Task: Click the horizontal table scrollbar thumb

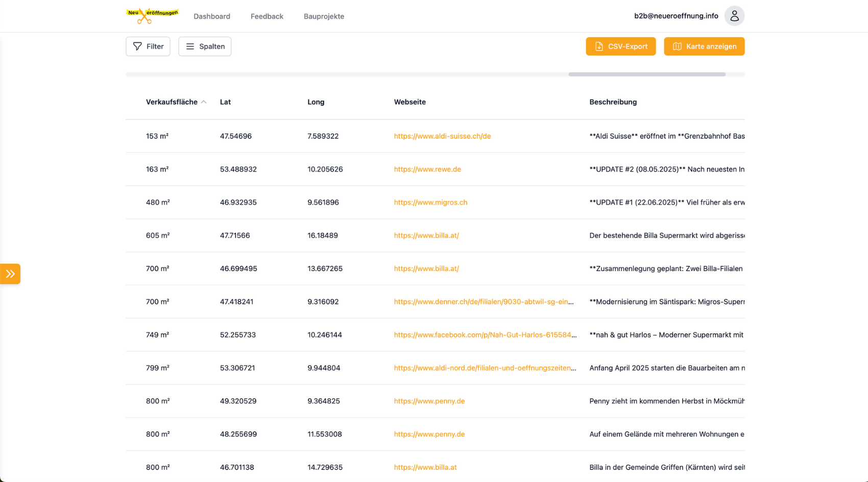Action: [647, 75]
